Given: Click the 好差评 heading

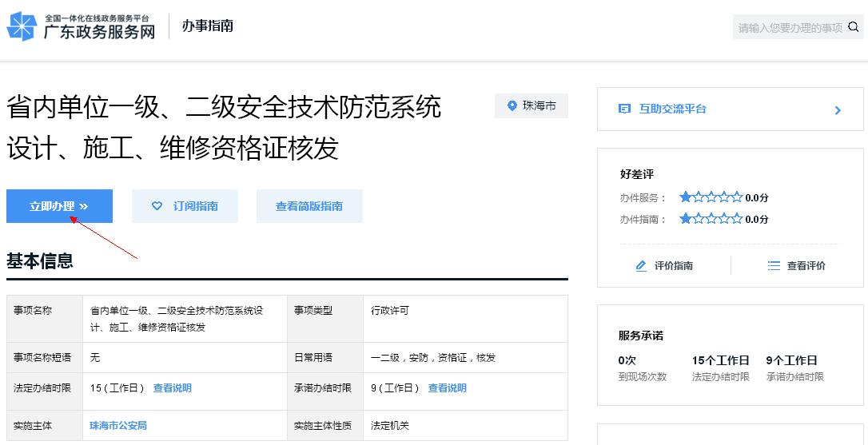Looking at the screenshot, I should [636, 174].
